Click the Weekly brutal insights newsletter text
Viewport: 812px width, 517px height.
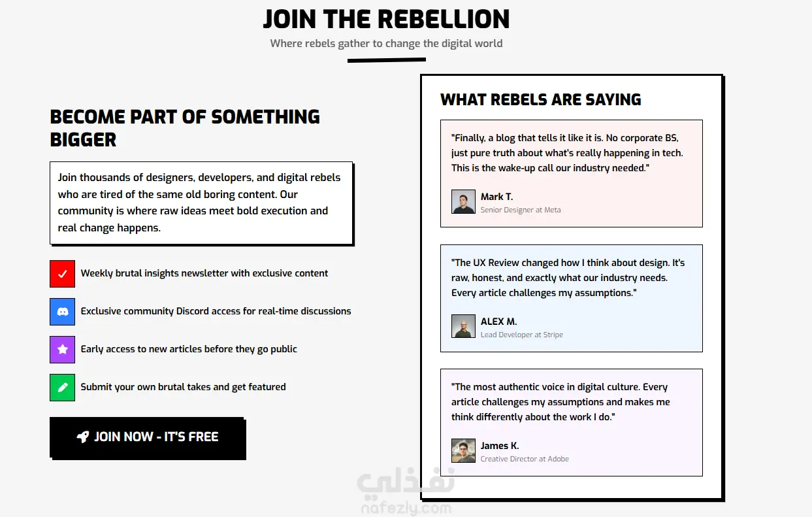tap(204, 273)
